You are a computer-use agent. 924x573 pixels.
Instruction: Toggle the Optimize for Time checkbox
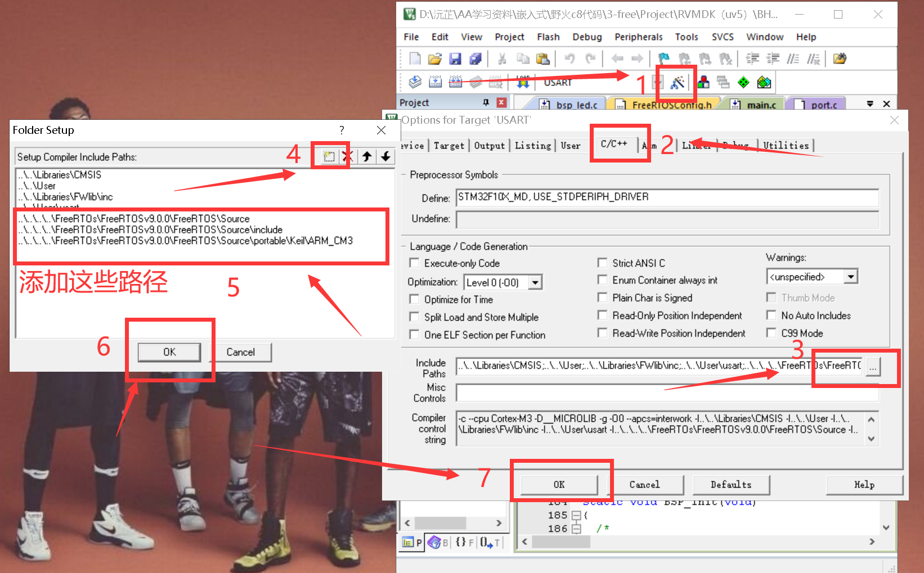click(x=414, y=299)
